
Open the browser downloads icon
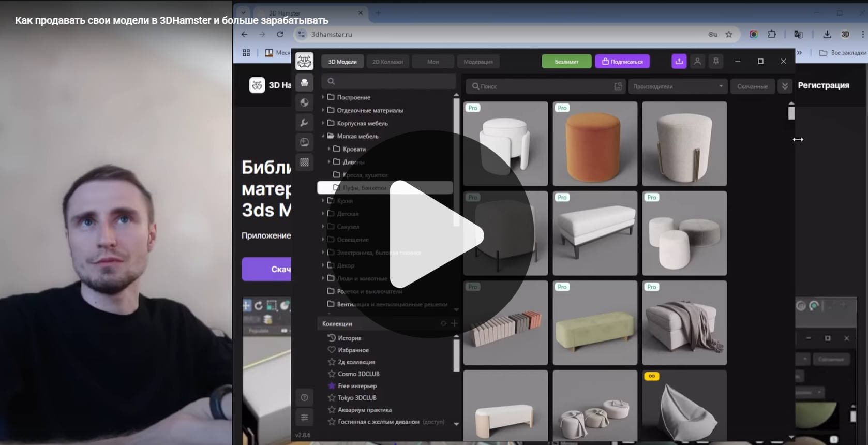[827, 34]
